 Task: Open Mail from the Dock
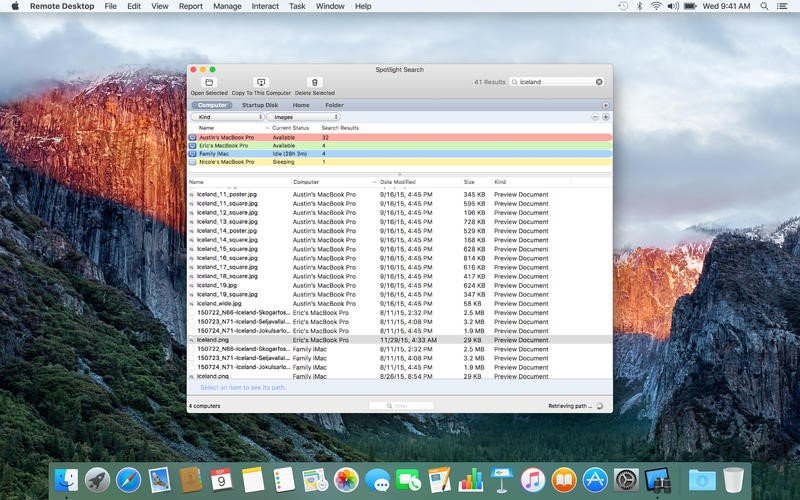[x=159, y=480]
